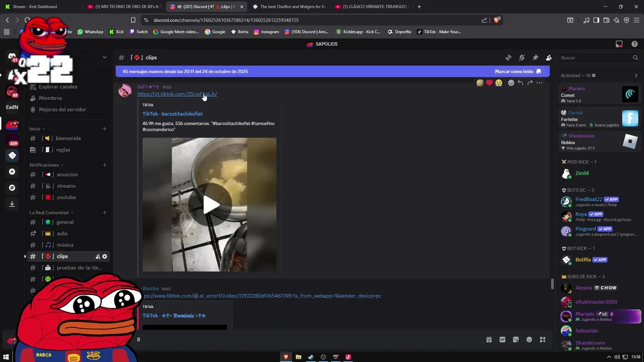
Task: Open the subs channel
Action: point(68,234)
